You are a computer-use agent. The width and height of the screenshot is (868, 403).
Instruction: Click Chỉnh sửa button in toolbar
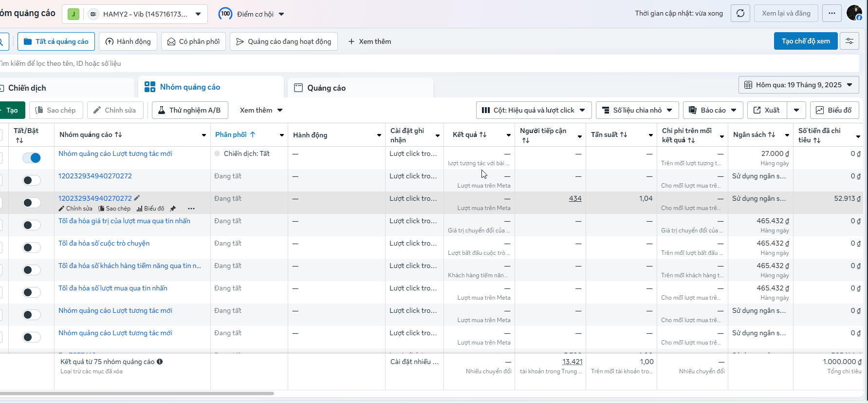tap(115, 110)
